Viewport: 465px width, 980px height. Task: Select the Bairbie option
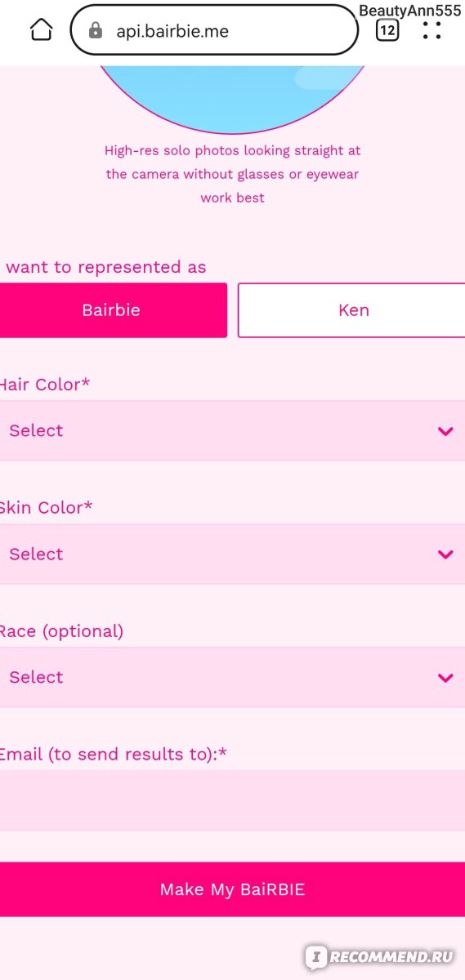tap(112, 310)
